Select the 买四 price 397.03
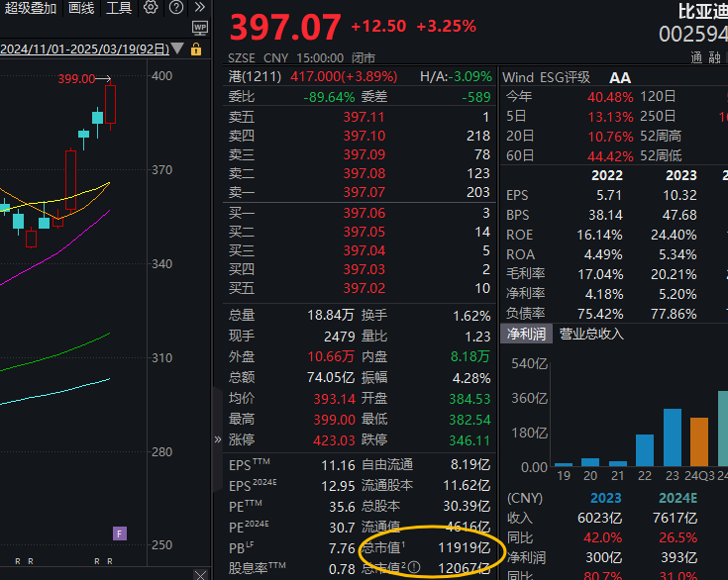The image size is (728, 580). pos(364,269)
